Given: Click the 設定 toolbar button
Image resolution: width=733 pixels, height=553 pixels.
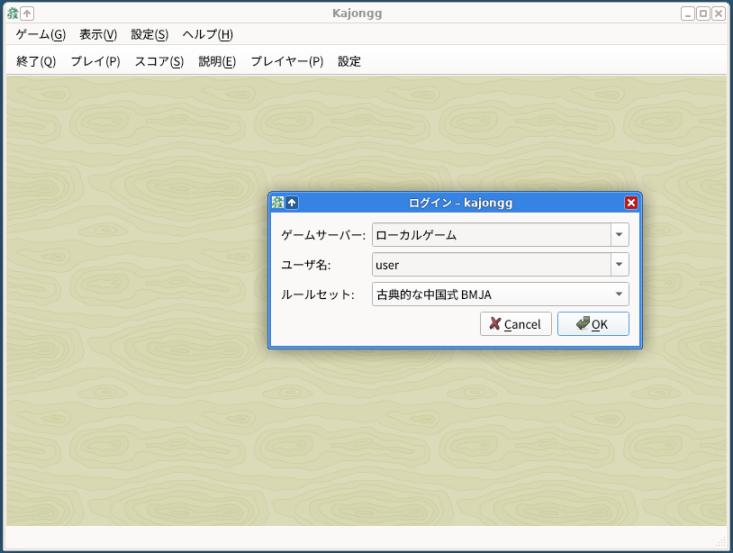Looking at the screenshot, I should pyautogui.click(x=349, y=61).
